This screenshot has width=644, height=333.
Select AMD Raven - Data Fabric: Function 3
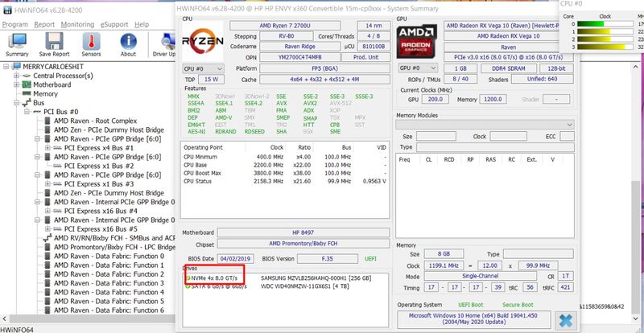click(109, 283)
